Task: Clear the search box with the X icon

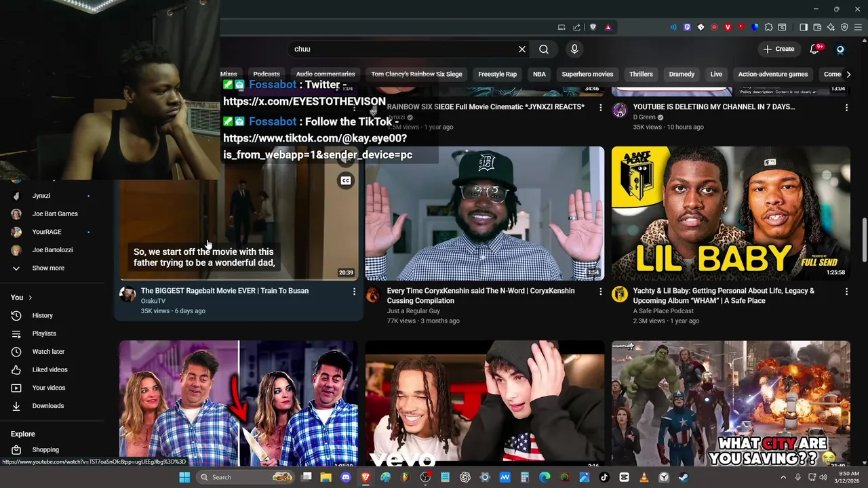Action: pyautogui.click(x=522, y=49)
